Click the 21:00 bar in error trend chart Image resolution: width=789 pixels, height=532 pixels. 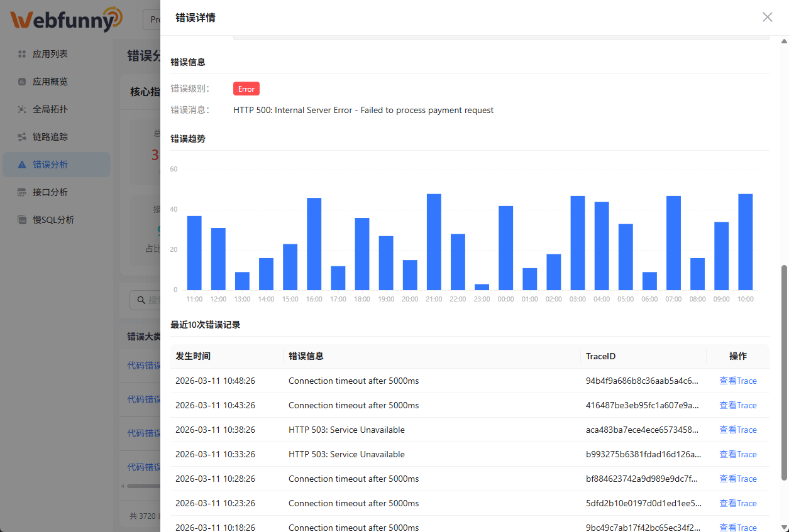pyautogui.click(x=434, y=242)
